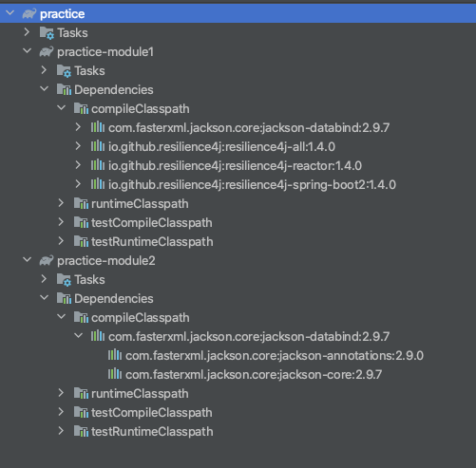Select the highlighted 'practice' project label
This screenshot has width=476, height=468.
63,14
